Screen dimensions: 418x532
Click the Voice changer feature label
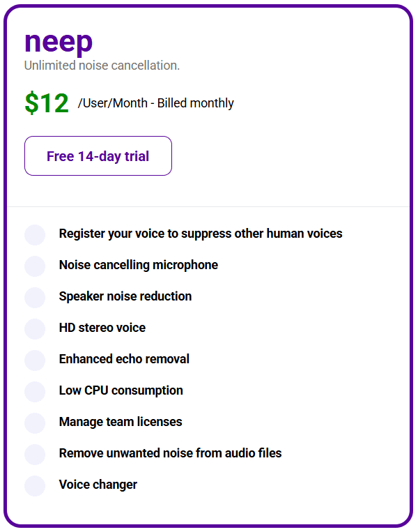coord(98,485)
